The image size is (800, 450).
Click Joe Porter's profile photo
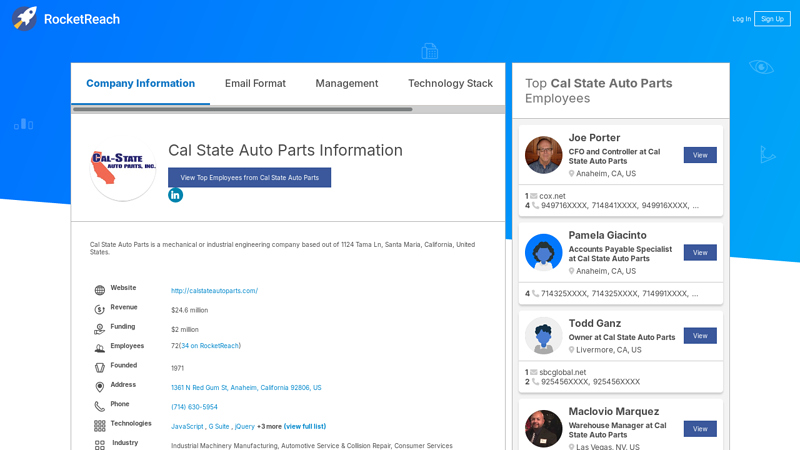click(x=543, y=155)
